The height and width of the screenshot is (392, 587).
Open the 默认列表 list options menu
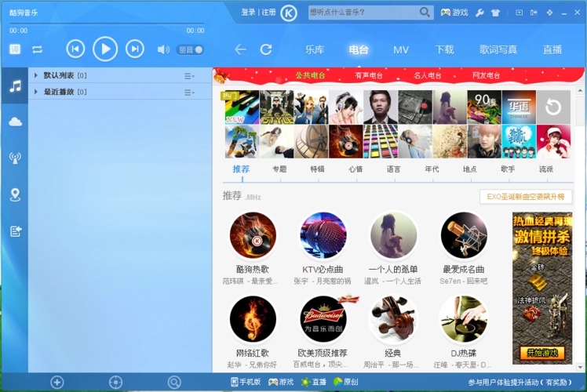point(189,76)
